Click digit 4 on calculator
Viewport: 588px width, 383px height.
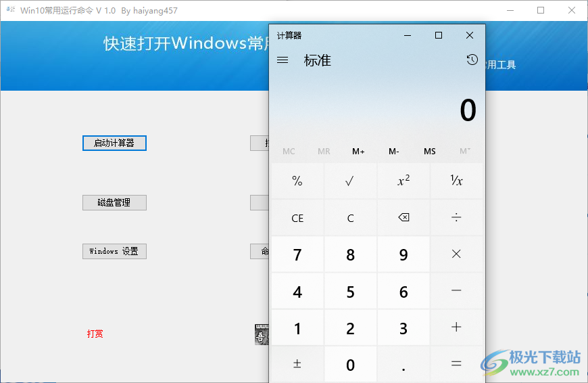pyautogui.click(x=297, y=291)
